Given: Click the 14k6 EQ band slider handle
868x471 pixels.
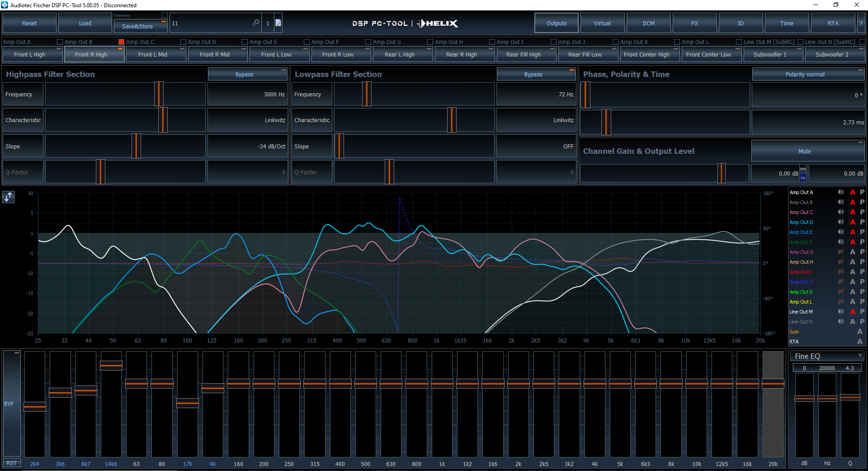Looking at the screenshot, I should point(111,365).
